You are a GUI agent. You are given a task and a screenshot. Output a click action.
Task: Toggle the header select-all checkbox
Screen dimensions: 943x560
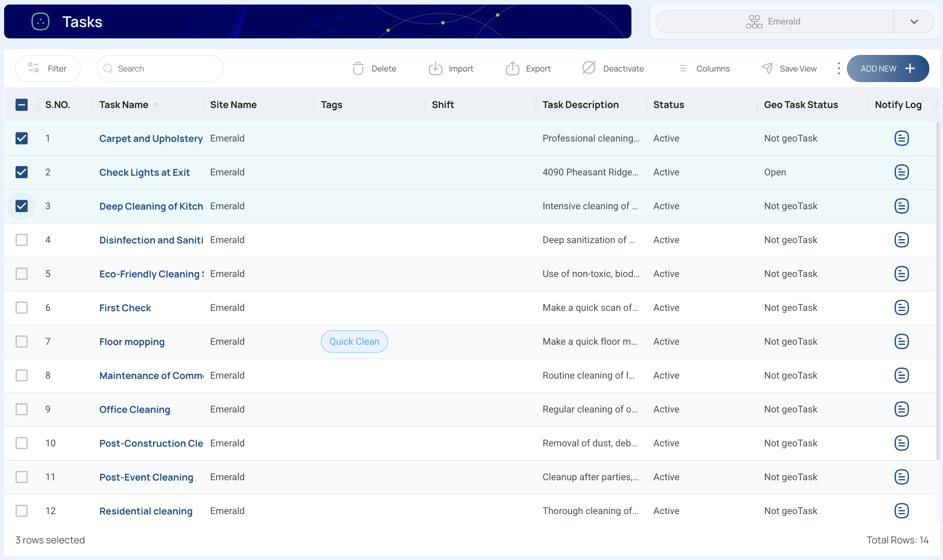[x=21, y=105]
